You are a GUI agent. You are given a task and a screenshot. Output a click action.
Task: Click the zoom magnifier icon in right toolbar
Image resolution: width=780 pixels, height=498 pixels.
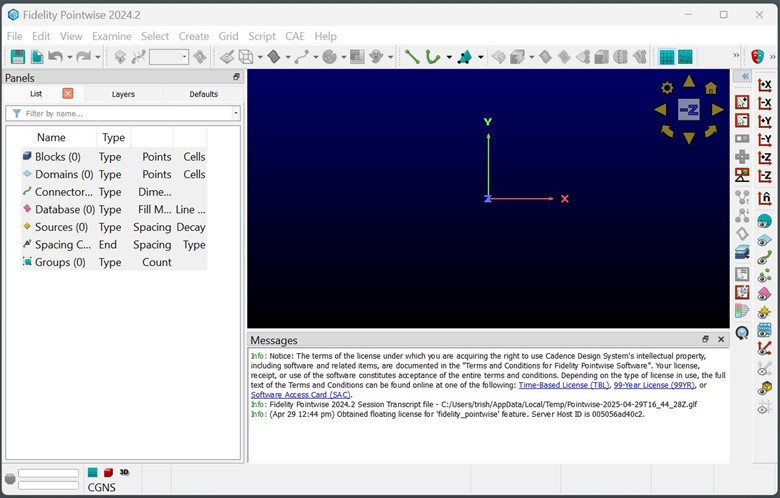pos(742,333)
